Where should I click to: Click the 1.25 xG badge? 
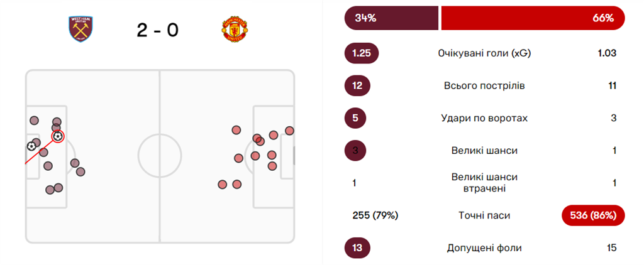(361, 53)
